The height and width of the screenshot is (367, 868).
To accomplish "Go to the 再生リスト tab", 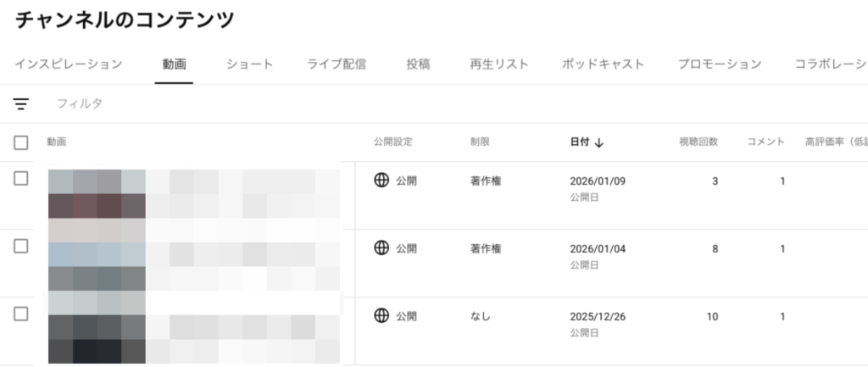I will (499, 64).
